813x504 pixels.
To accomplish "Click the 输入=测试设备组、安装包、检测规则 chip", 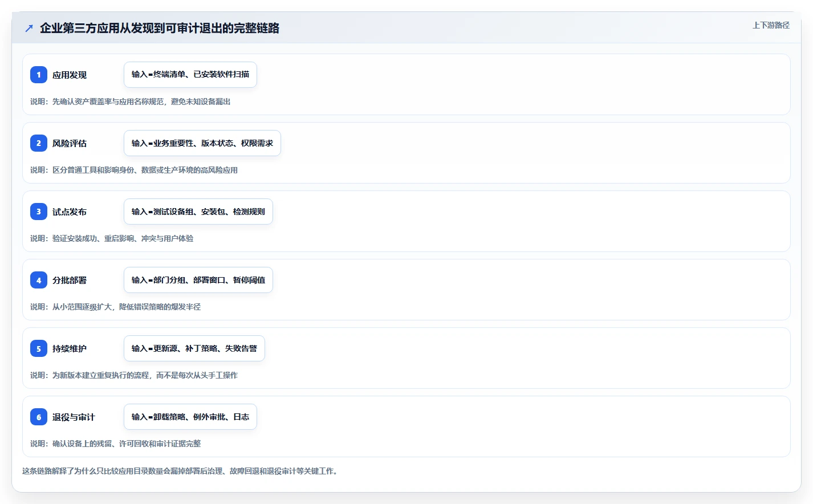I will 198,212.
